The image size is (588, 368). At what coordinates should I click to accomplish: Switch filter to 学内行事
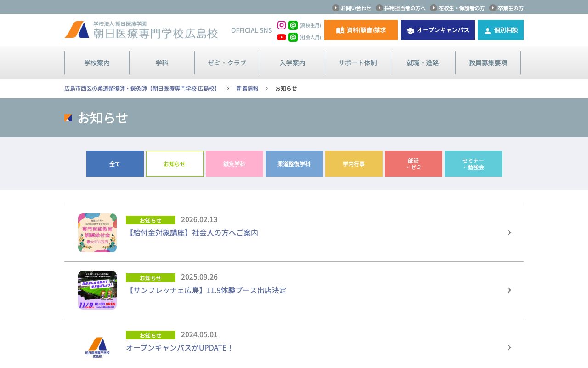pyautogui.click(x=354, y=164)
